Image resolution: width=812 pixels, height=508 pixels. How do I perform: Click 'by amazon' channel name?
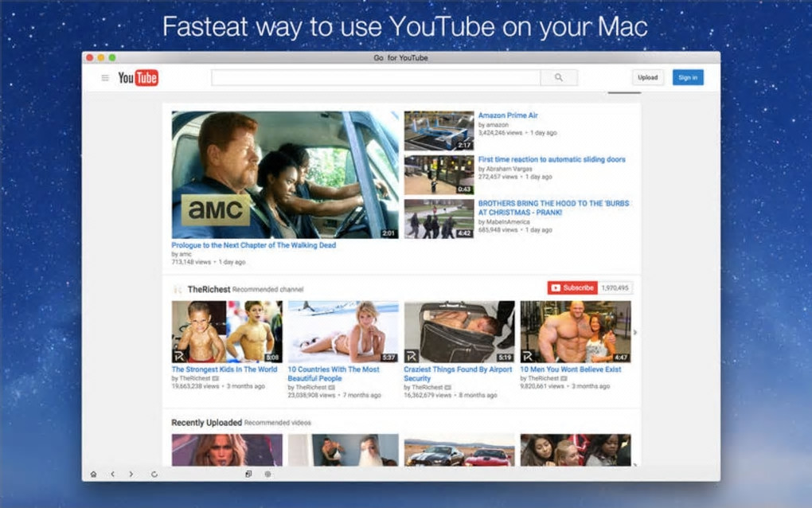(x=493, y=125)
